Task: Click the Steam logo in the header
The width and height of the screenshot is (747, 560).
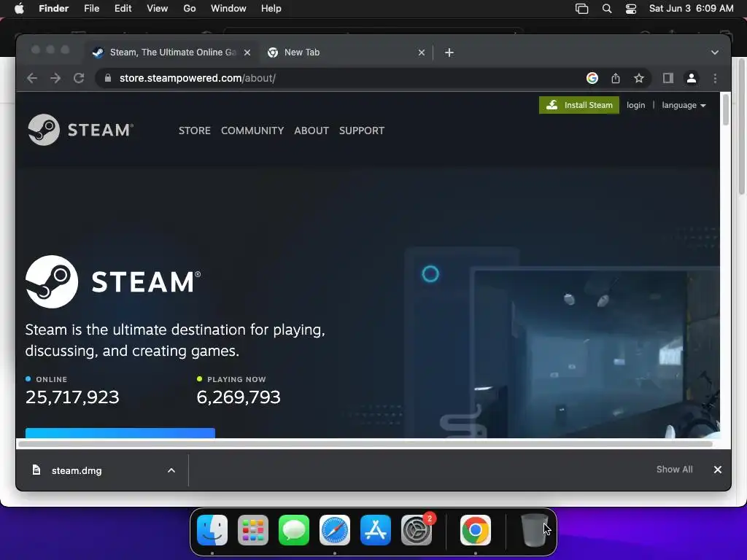Action: point(80,130)
